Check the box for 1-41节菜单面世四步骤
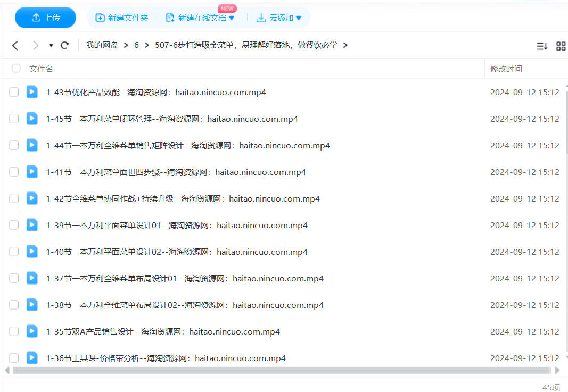This screenshot has height=392, width=568. 14,172
